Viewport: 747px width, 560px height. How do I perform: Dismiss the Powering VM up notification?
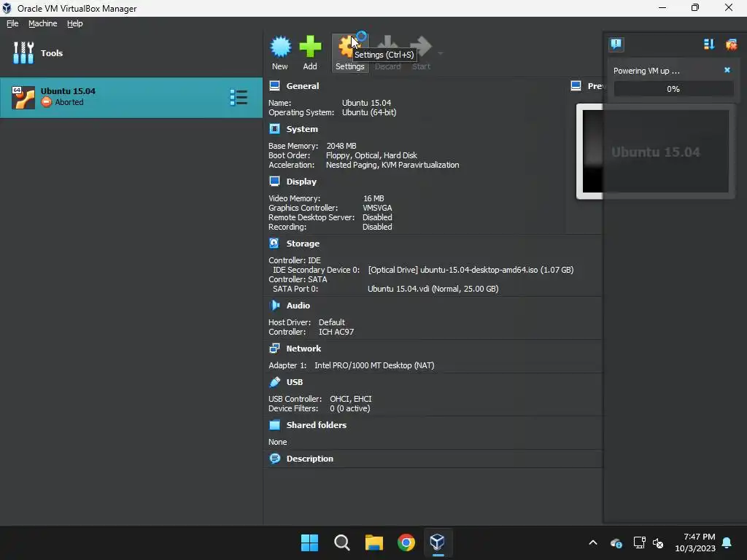(x=727, y=70)
